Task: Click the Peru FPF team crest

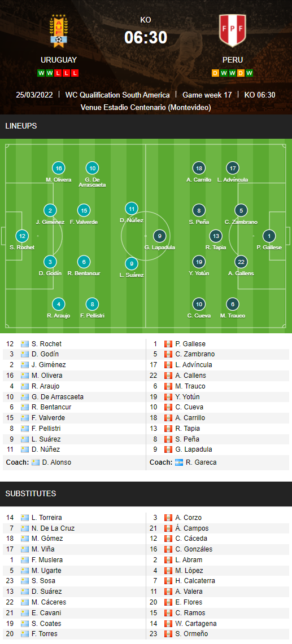Action: click(x=232, y=31)
